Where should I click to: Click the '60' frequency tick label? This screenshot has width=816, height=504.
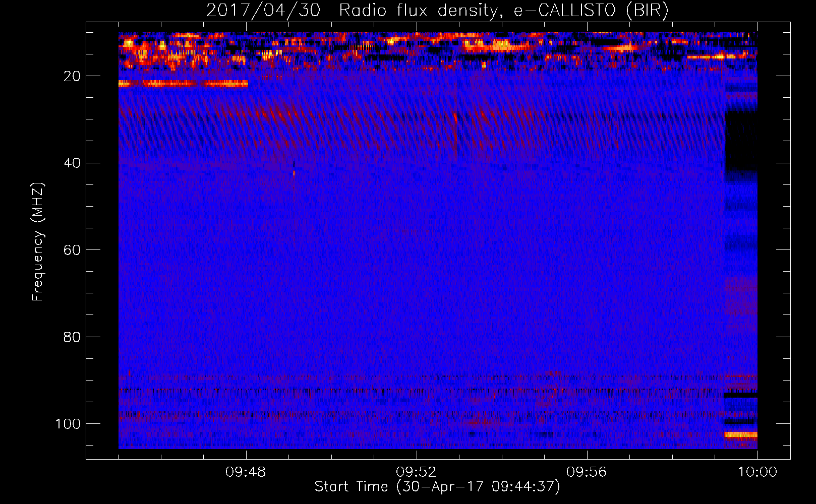pos(72,250)
